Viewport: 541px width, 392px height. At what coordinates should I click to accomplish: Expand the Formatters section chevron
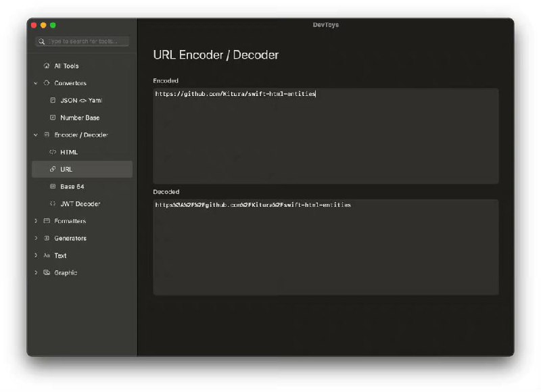pyautogui.click(x=36, y=220)
